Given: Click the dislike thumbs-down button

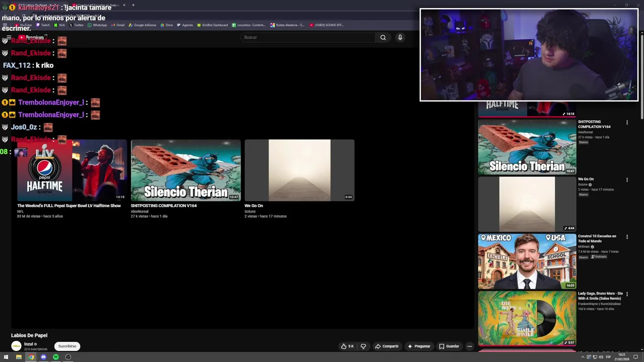Looking at the screenshot, I should [x=363, y=346].
